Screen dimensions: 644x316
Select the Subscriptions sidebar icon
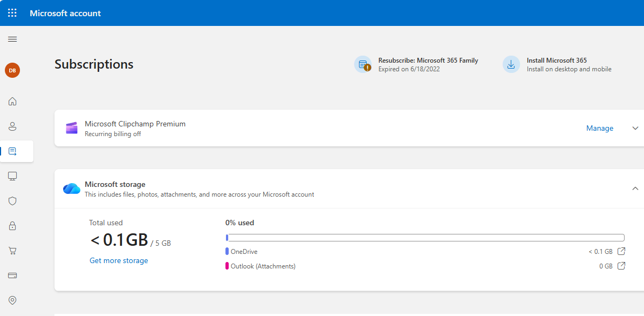pyautogui.click(x=12, y=151)
